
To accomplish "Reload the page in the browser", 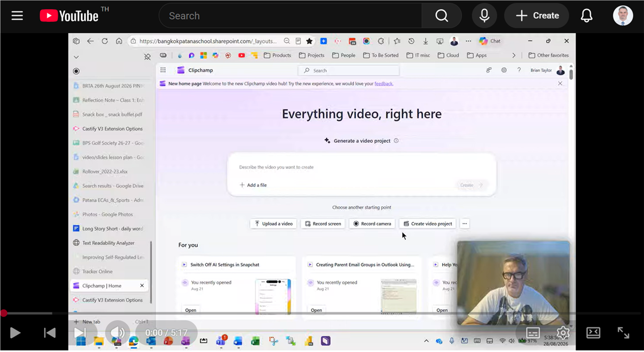I will pyautogui.click(x=105, y=41).
